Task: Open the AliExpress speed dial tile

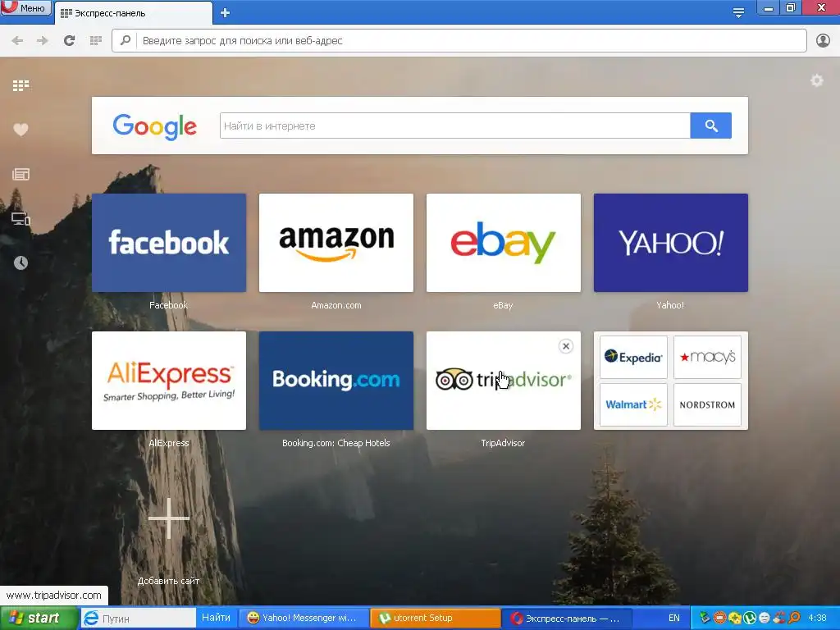Action: pos(169,381)
